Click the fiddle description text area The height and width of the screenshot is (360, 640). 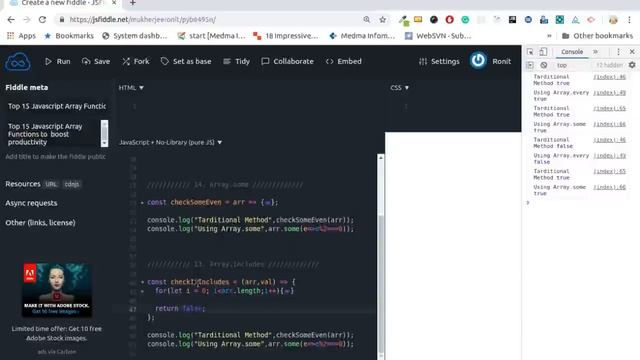coord(53,134)
